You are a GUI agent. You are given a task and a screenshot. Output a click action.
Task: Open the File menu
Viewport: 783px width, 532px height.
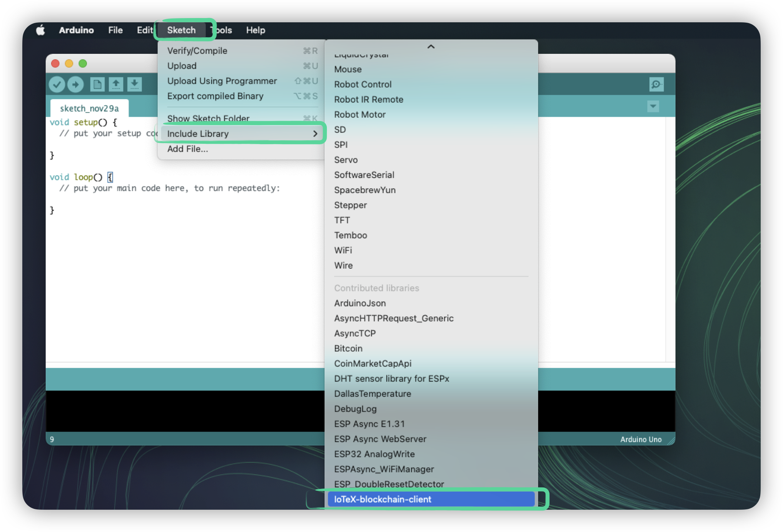click(x=115, y=30)
